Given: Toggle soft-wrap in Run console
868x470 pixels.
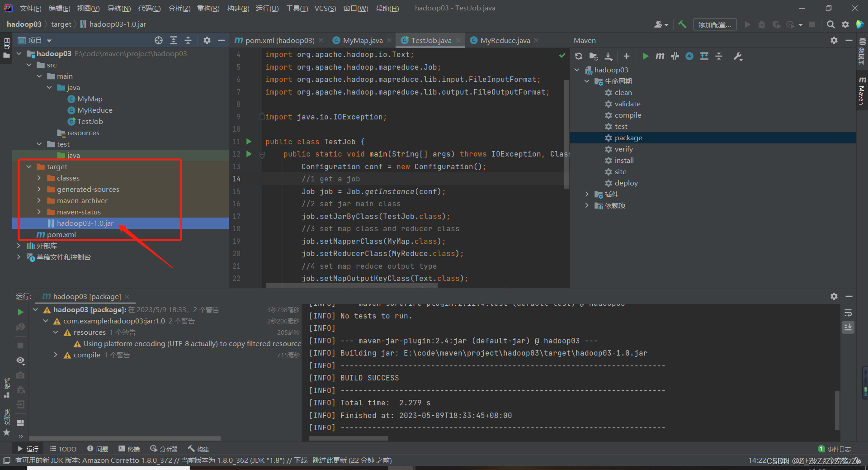Looking at the screenshot, I should 848,313.
